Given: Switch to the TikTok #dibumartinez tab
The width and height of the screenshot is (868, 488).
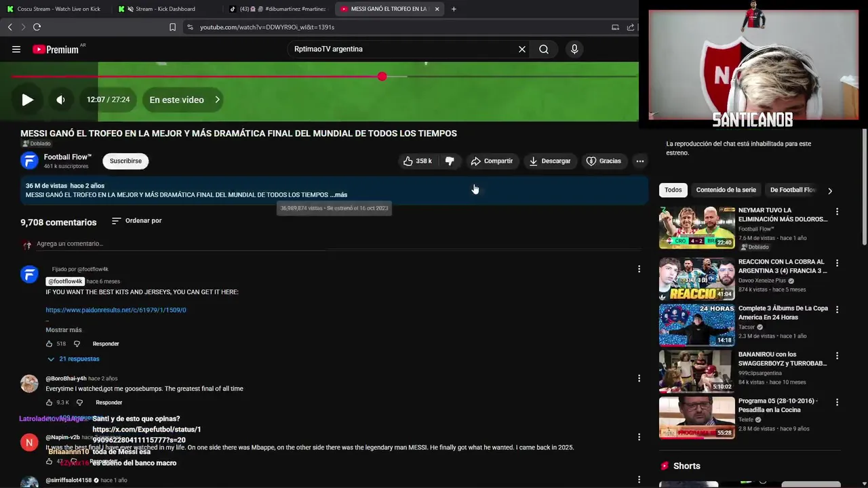Looking at the screenshot, I should 277,9.
